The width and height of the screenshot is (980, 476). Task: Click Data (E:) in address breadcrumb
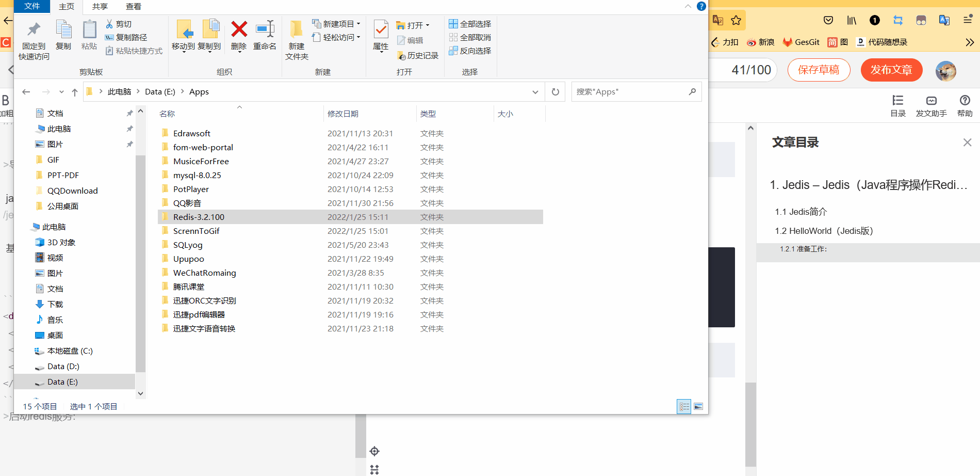pos(160,92)
